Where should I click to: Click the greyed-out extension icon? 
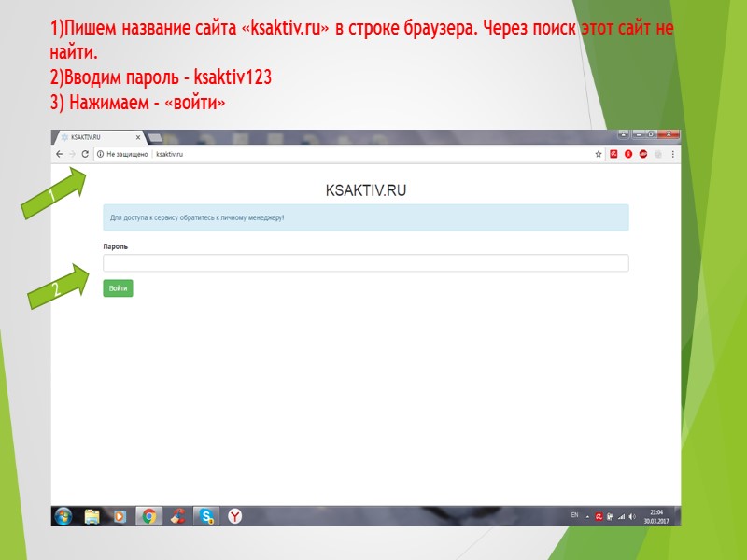click(658, 154)
